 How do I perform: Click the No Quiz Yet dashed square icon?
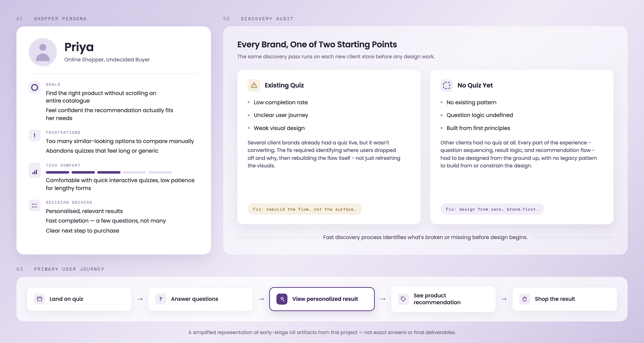[x=447, y=85]
